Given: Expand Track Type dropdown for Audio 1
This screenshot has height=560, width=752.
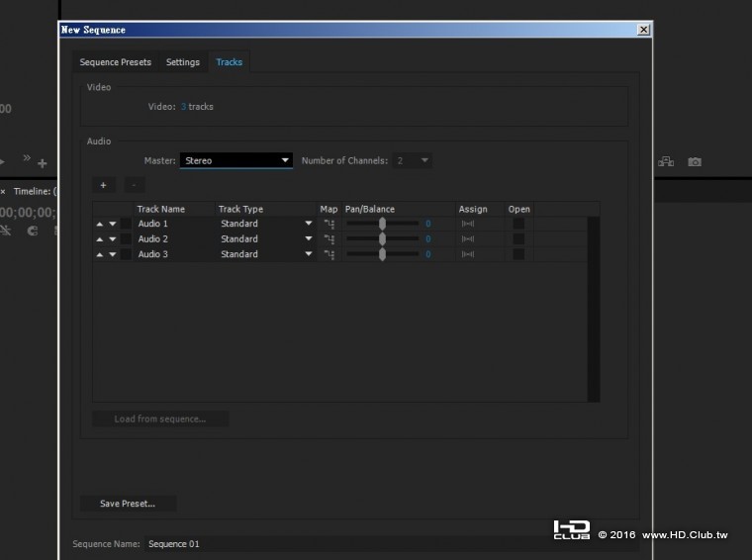Looking at the screenshot, I should [x=309, y=225].
